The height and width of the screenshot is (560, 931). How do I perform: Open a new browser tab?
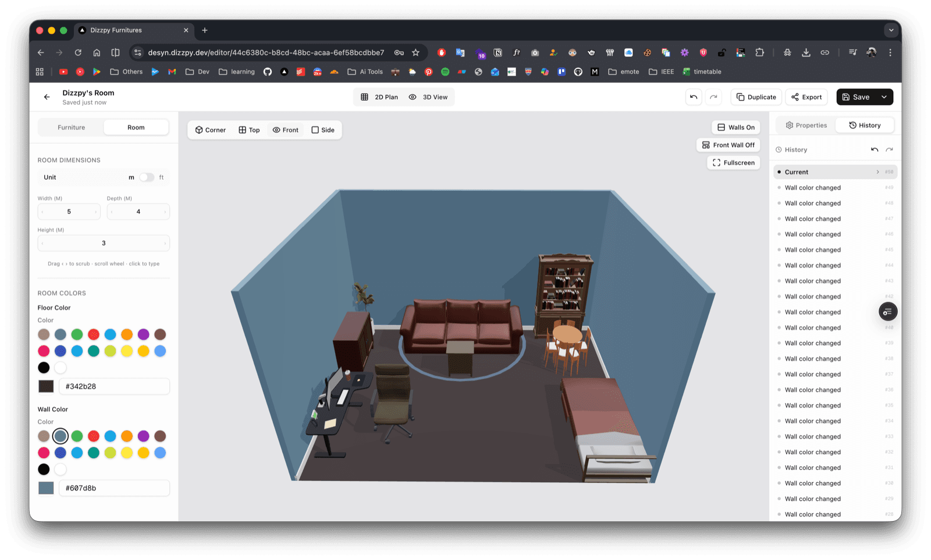click(x=205, y=30)
